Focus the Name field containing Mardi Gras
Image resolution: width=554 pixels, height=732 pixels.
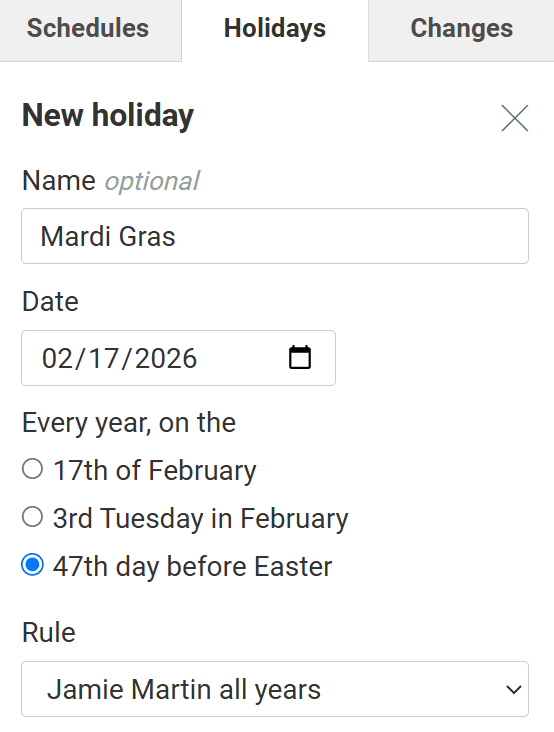click(x=275, y=236)
